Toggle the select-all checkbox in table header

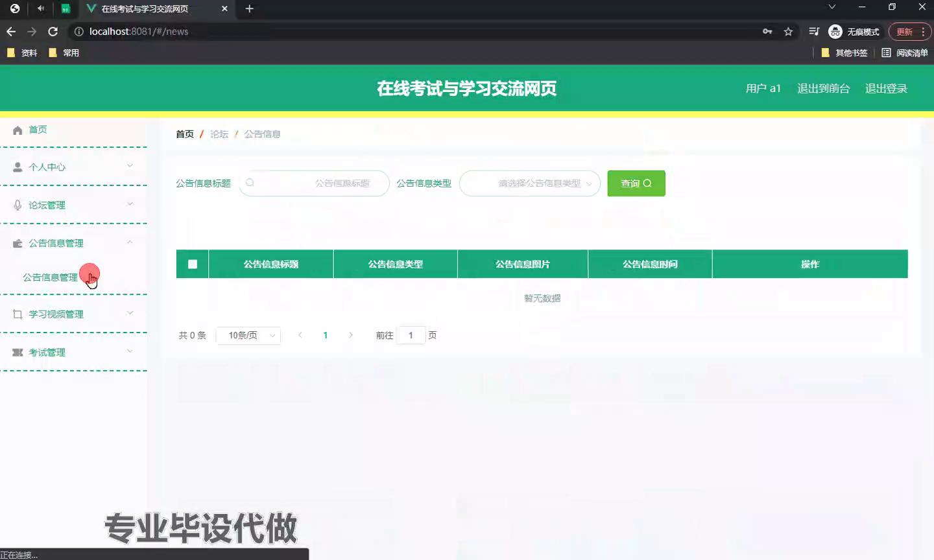(x=193, y=264)
